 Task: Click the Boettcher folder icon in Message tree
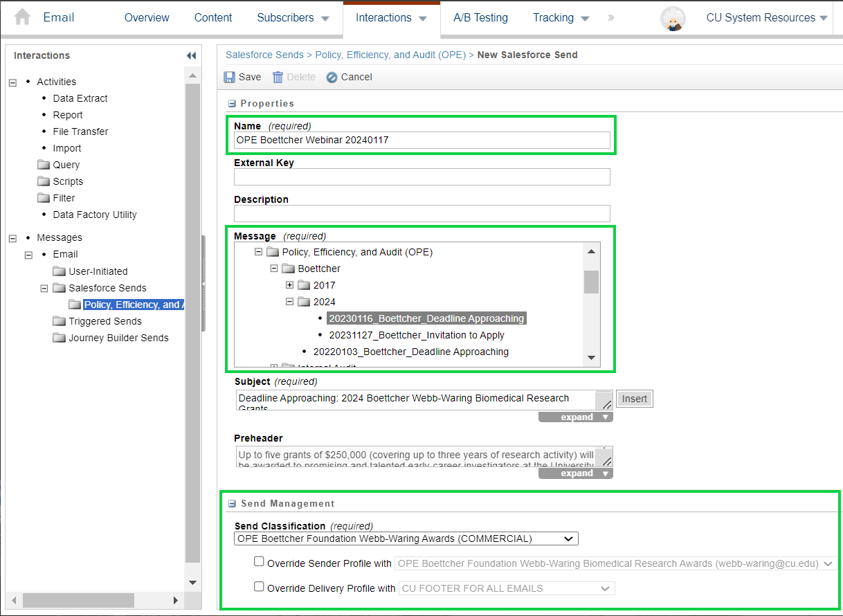coord(288,269)
